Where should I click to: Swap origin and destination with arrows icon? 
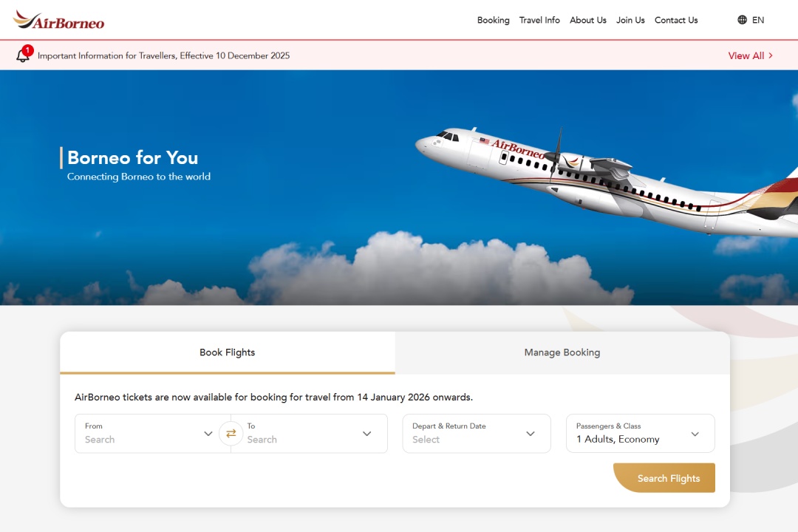(x=231, y=433)
